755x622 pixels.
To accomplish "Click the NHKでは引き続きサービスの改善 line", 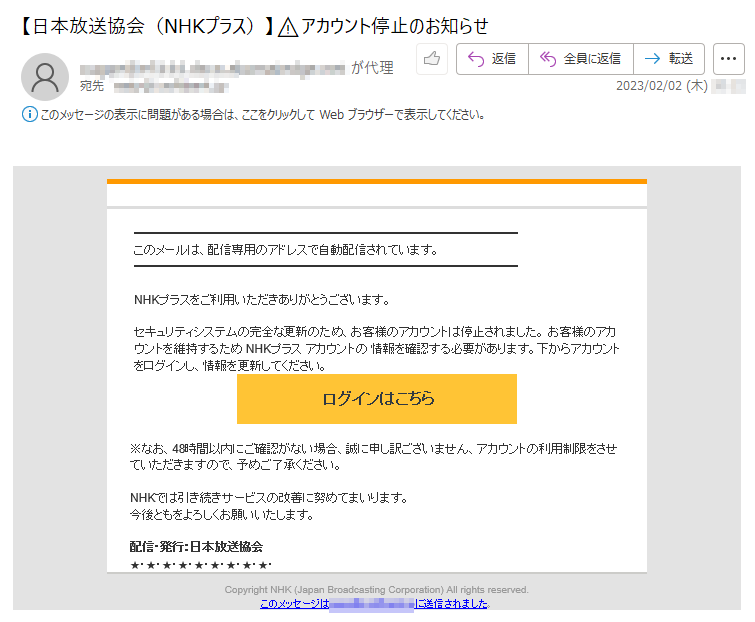I will tap(269, 498).
